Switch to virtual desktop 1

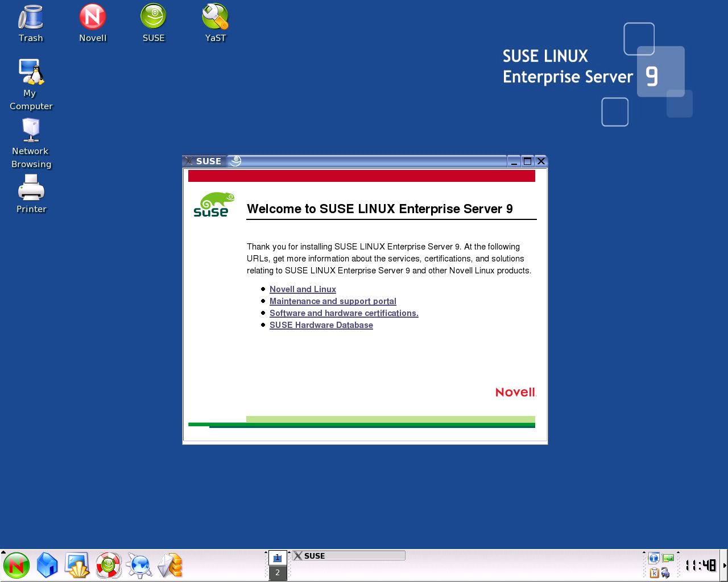[x=278, y=558]
